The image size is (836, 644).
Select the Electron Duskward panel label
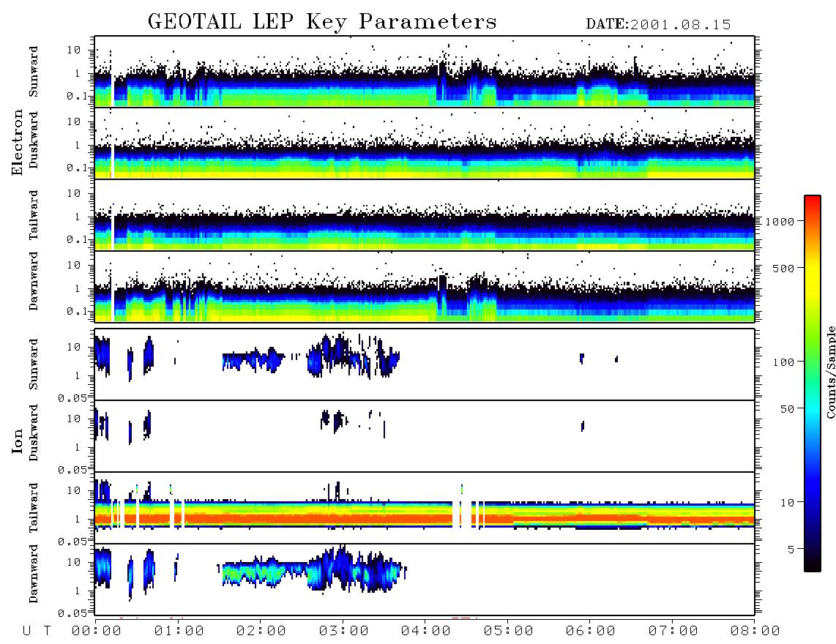point(34,140)
